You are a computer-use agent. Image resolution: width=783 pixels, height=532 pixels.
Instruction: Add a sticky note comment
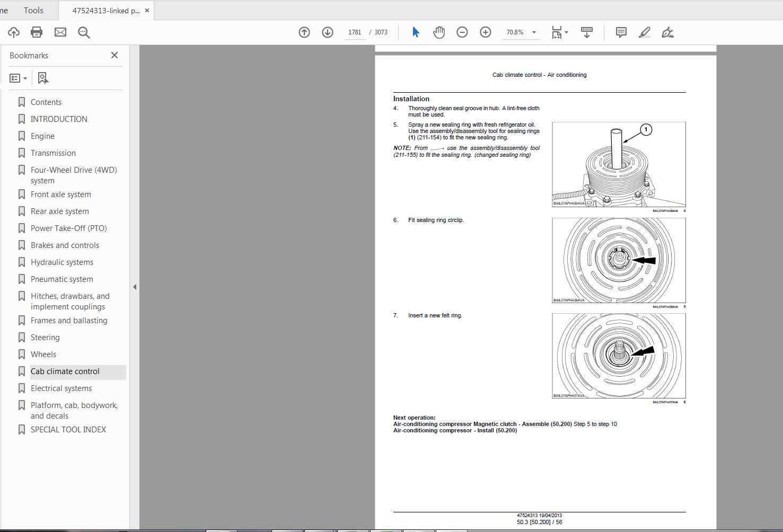(x=620, y=32)
